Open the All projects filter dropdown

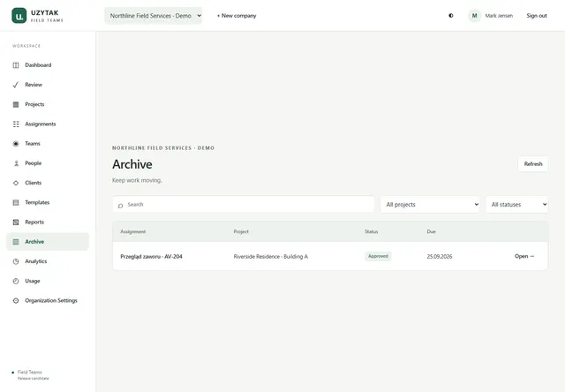430,205
